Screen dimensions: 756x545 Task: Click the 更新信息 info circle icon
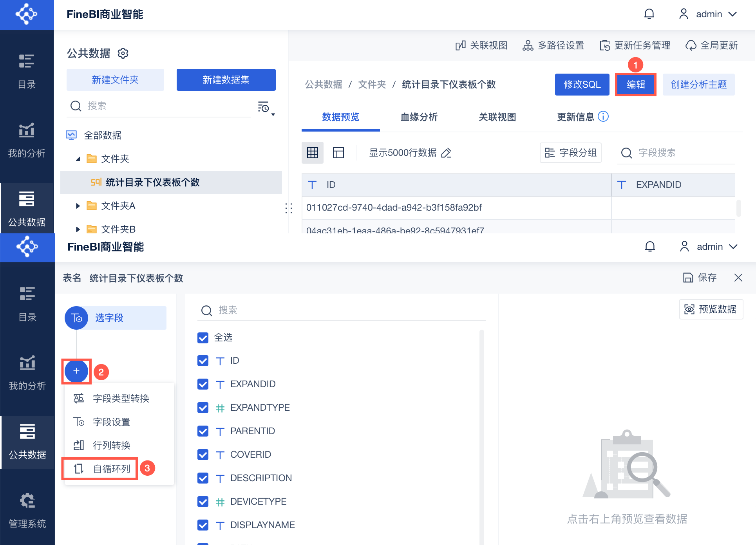click(604, 117)
